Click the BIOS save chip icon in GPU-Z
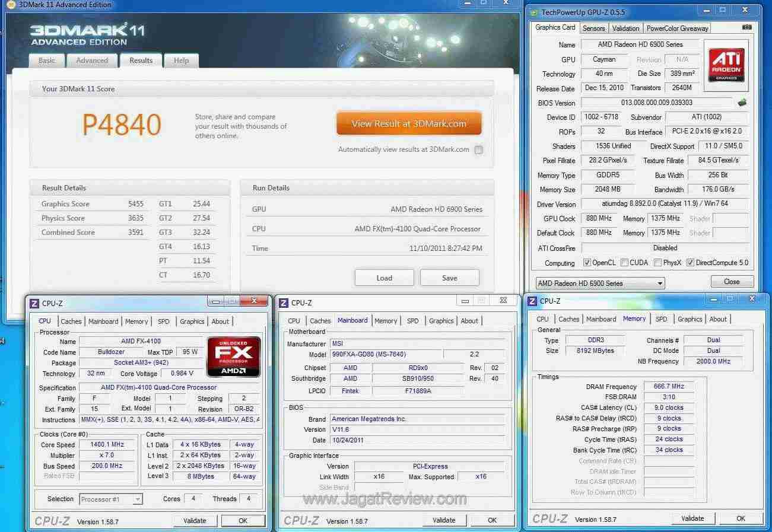The width and height of the screenshot is (772, 532). click(742, 102)
